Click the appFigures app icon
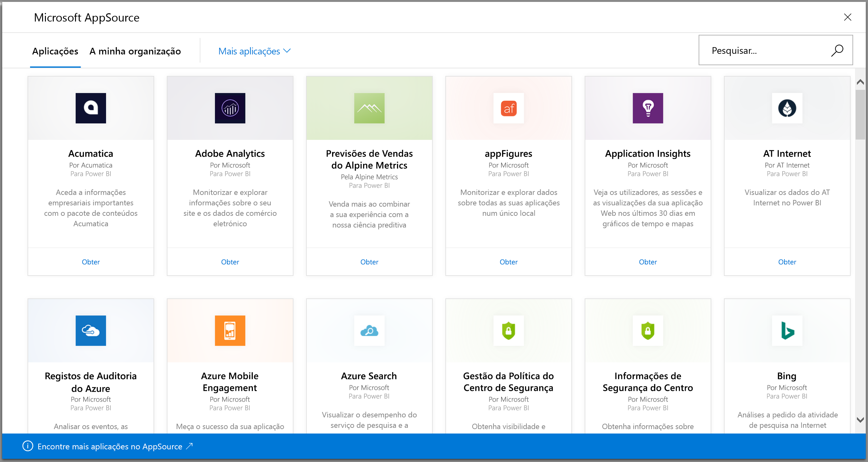Image resolution: width=868 pixels, height=462 pixels. 508,109
